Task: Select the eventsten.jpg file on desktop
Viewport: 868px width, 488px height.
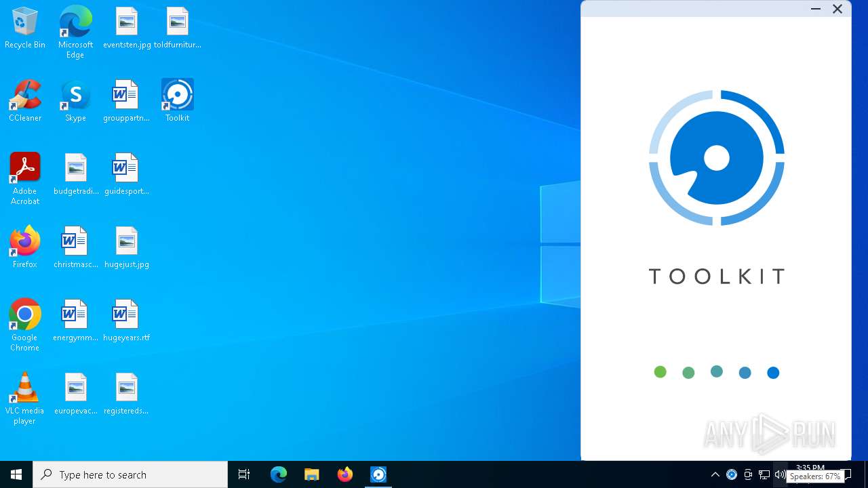Action: point(127,28)
